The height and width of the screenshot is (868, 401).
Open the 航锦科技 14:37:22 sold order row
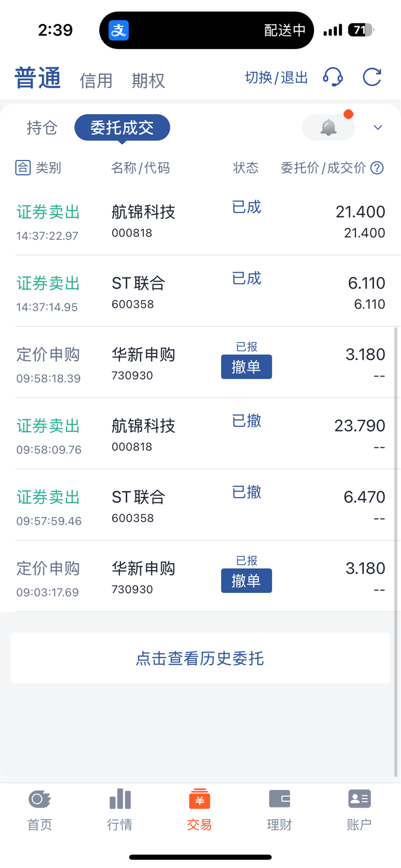[200, 220]
